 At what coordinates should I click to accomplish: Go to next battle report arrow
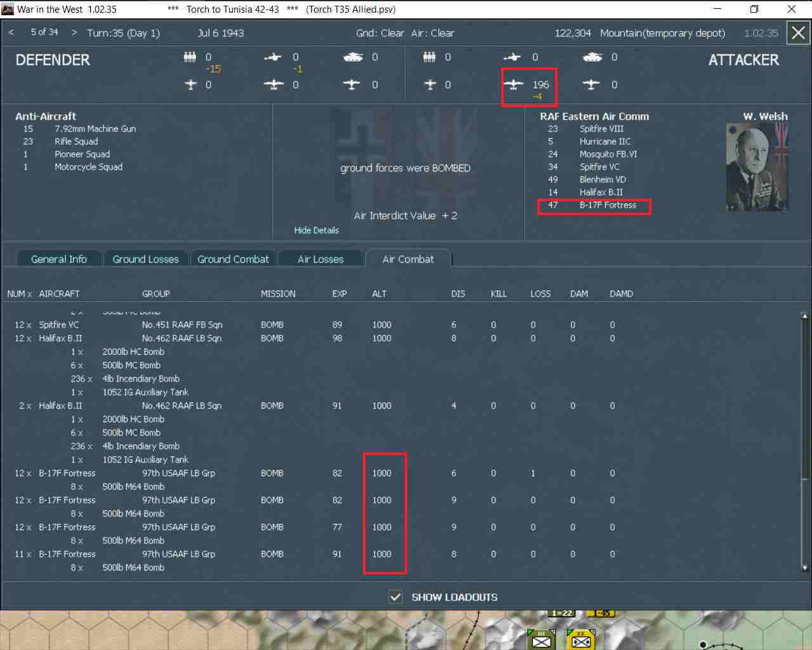click(x=74, y=32)
